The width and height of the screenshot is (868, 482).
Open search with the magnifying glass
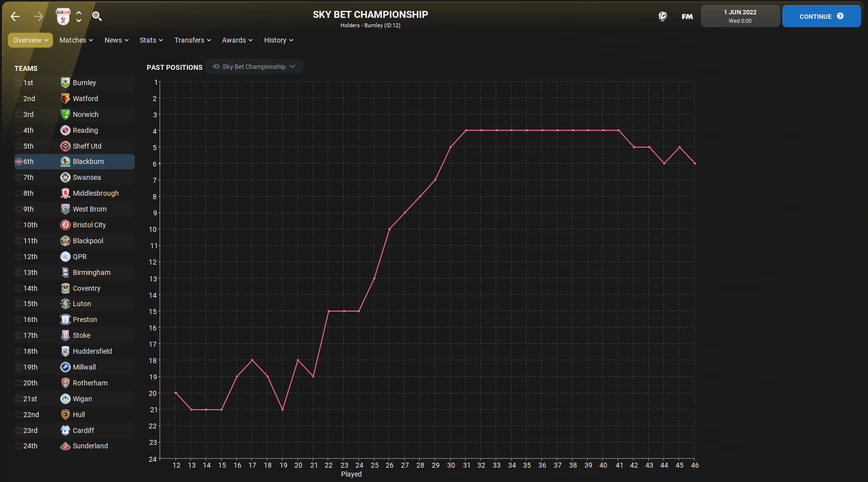click(x=97, y=16)
